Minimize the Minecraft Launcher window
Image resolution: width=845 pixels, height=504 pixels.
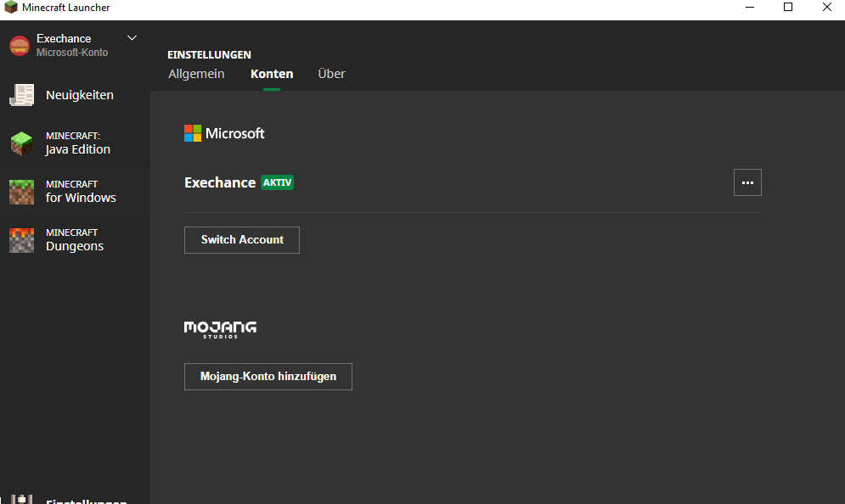750,7
